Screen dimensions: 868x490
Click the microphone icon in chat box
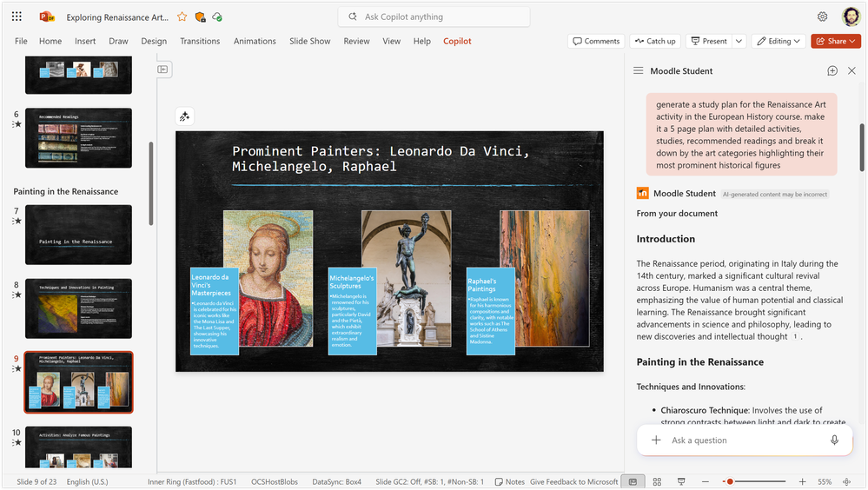pos(834,440)
